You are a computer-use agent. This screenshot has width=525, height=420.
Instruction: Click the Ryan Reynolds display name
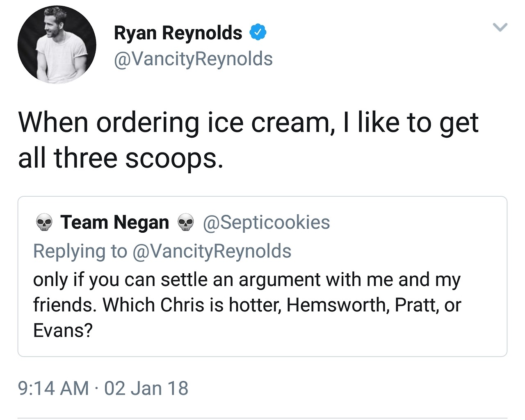(178, 33)
